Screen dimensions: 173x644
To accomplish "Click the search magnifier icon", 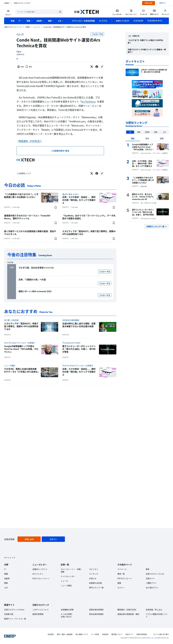I will tap(60, 12).
